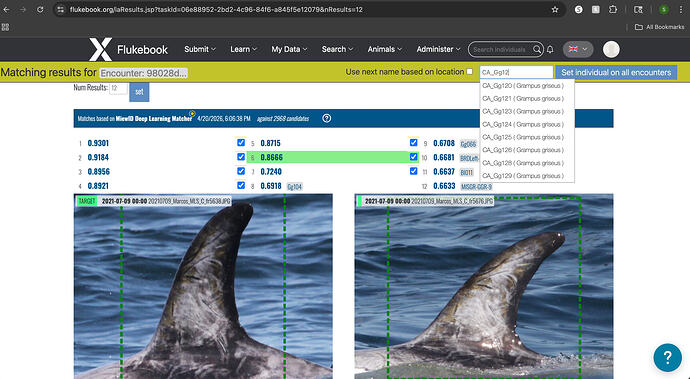690x379 pixels.
Task: Click the 'set' Num Results button
Action: [139, 92]
